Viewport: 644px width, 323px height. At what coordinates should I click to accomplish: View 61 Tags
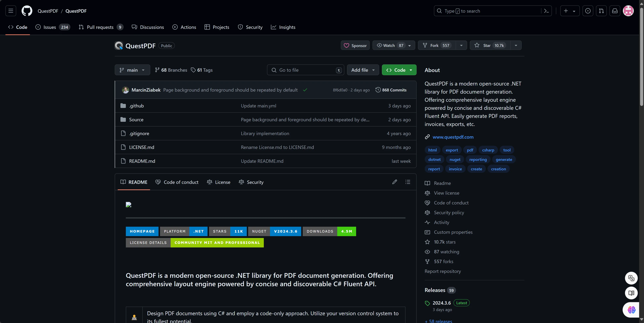[202, 70]
